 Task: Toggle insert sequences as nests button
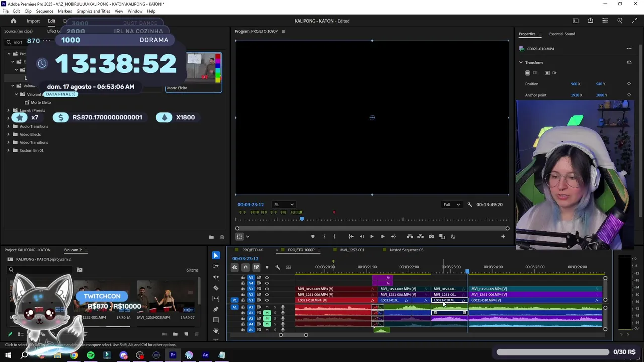click(234, 267)
